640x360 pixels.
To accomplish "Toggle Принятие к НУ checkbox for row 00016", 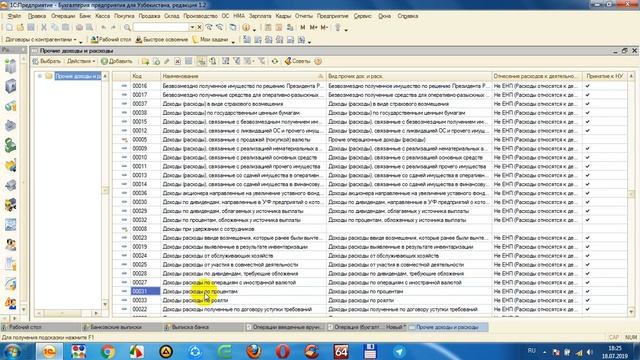I will [x=588, y=86].
